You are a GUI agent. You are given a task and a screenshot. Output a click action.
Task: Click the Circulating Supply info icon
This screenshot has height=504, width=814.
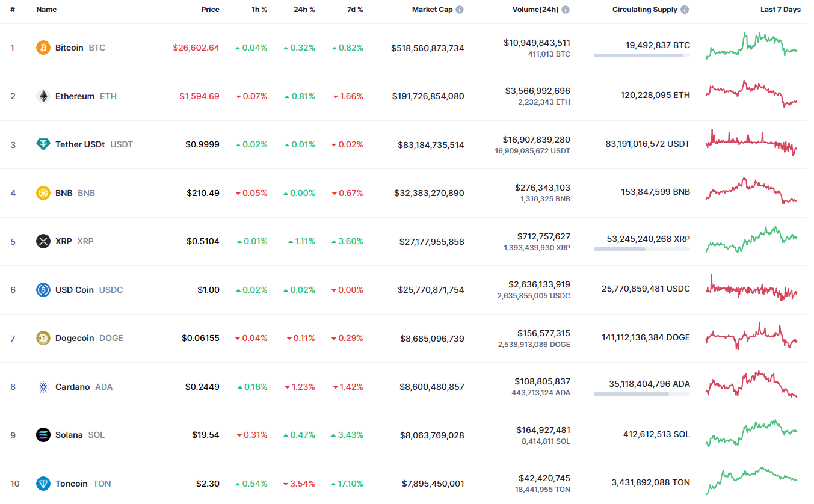coord(685,10)
